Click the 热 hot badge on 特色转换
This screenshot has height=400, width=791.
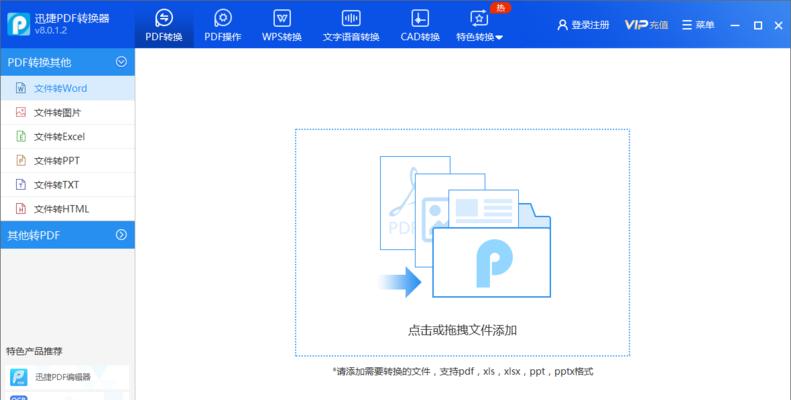tap(500, 8)
